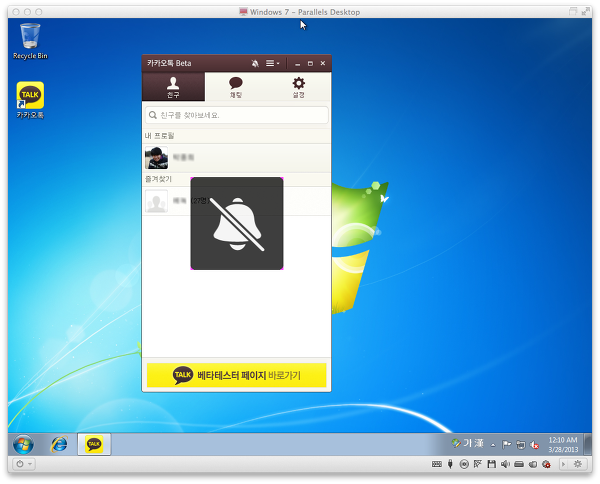Click Parallels hard disk status icon
This screenshot has width=600, height=484.
(x=519, y=464)
